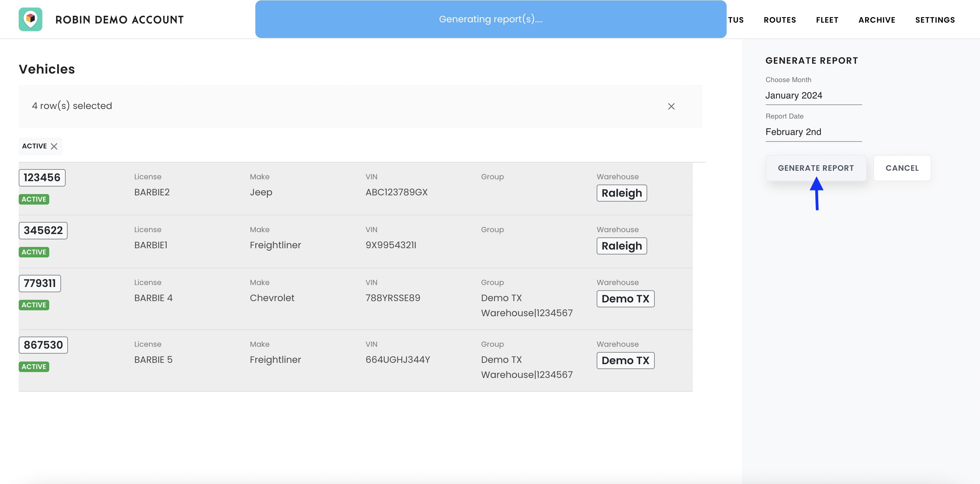The width and height of the screenshot is (980, 484).
Task: Click the ACTIVE status badge under 867530
Action: [x=34, y=367]
